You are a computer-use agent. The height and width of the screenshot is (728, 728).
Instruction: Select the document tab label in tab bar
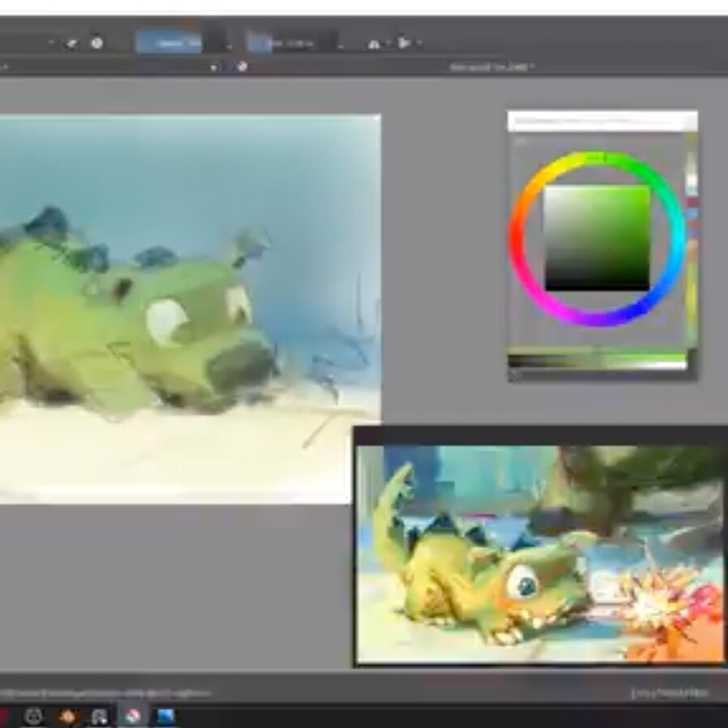coord(492,67)
